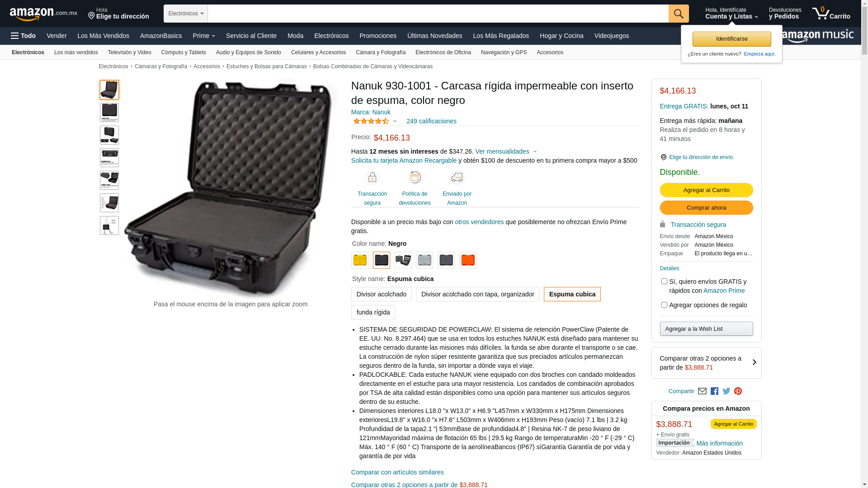Click the search magnifier button
Screen dimensions: 868x488
pos(679,14)
